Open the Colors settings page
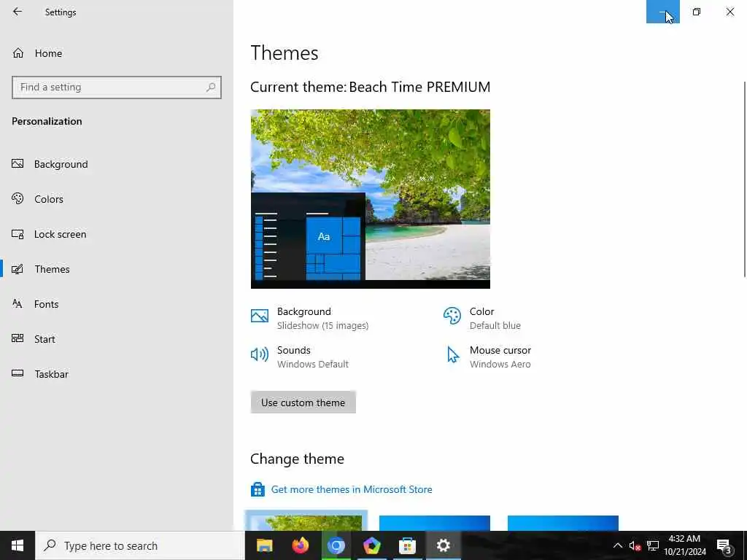This screenshot has width=747, height=560. tap(117, 199)
